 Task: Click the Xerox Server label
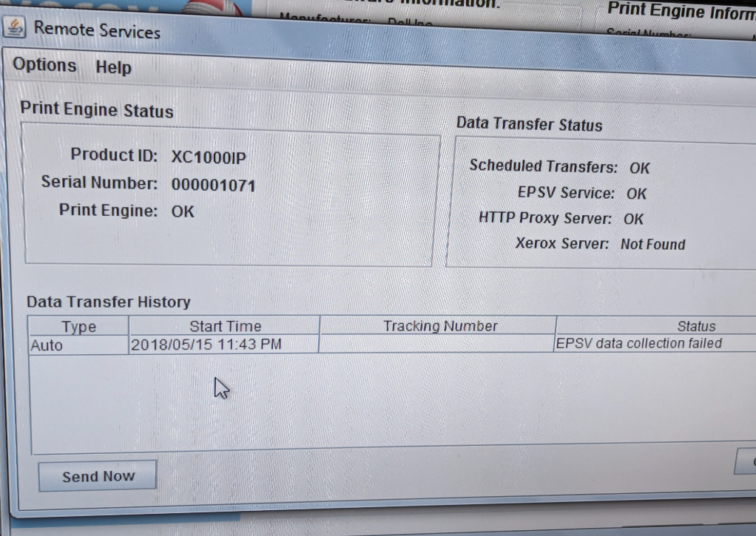click(562, 243)
